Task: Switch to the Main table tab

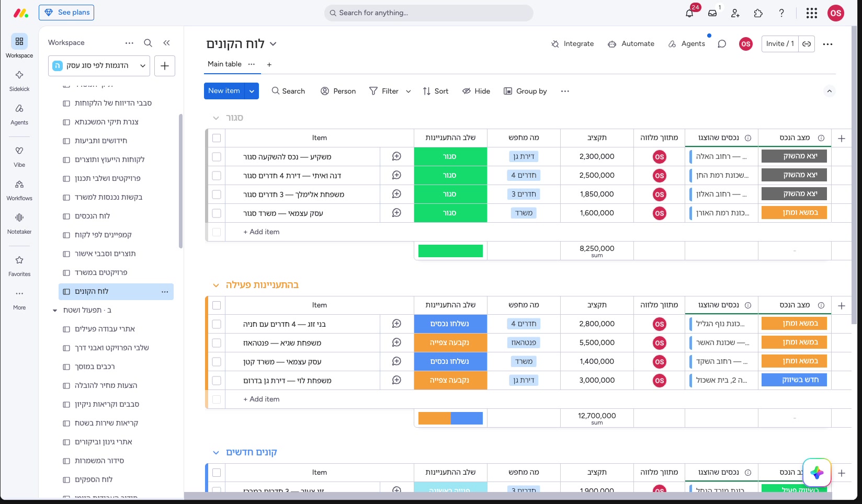Action: 224,64
